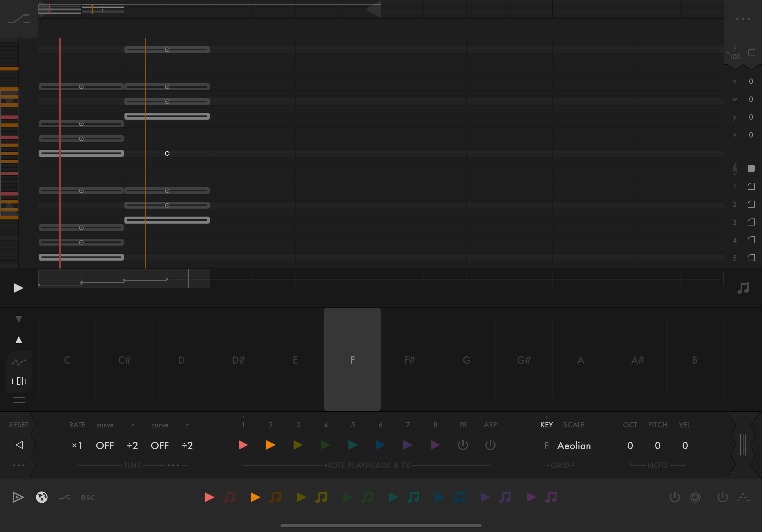The width and height of the screenshot is (762, 532).
Task: Click the music note icon beside the automation lane
Action: (x=743, y=288)
